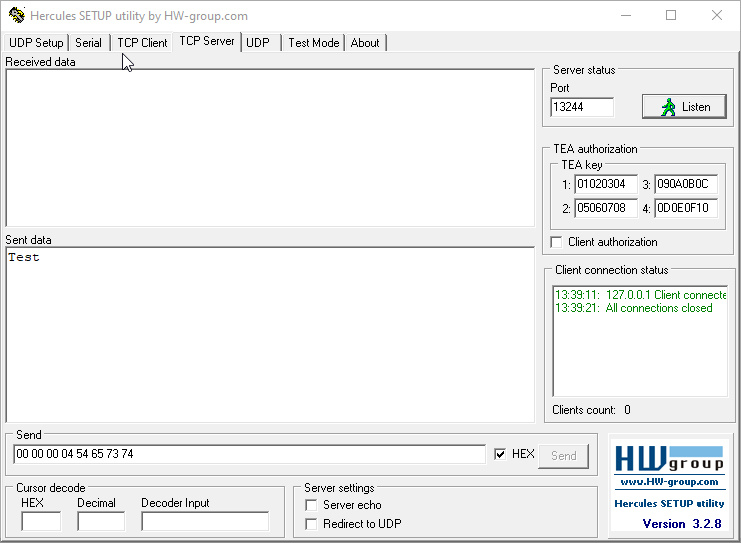Click the Port field containing 13244
The height and width of the screenshot is (543, 741).
tap(582, 107)
